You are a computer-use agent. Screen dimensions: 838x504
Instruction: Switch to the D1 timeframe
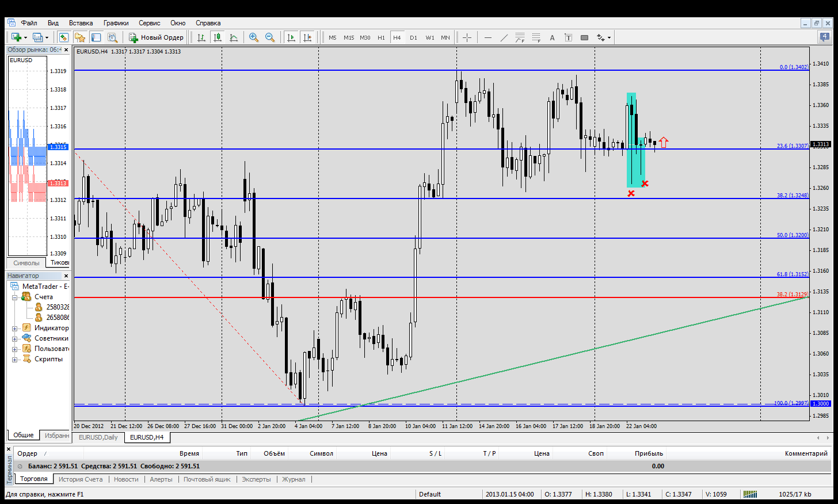click(413, 37)
